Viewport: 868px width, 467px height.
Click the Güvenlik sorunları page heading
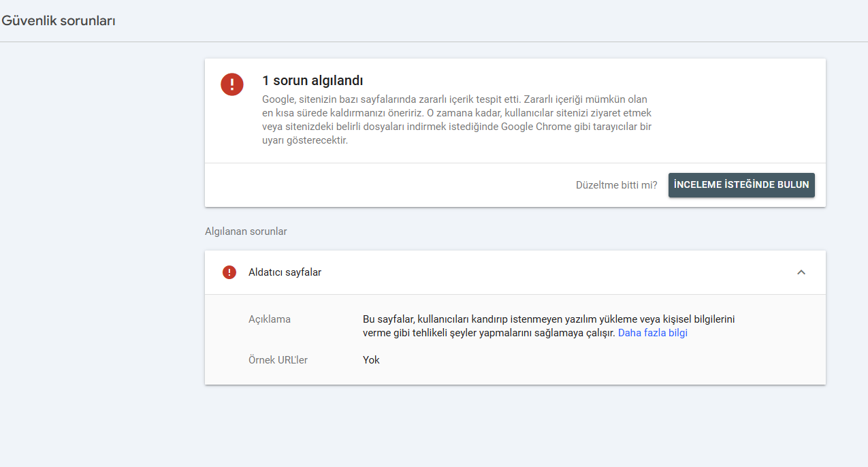[x=59, y=21]
